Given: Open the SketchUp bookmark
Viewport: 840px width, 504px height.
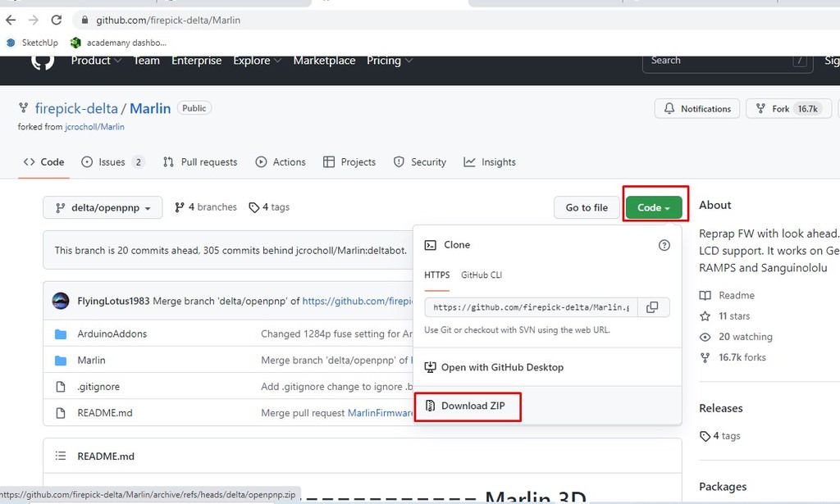Looking at the screenshot, I should [x=32, y=43].
